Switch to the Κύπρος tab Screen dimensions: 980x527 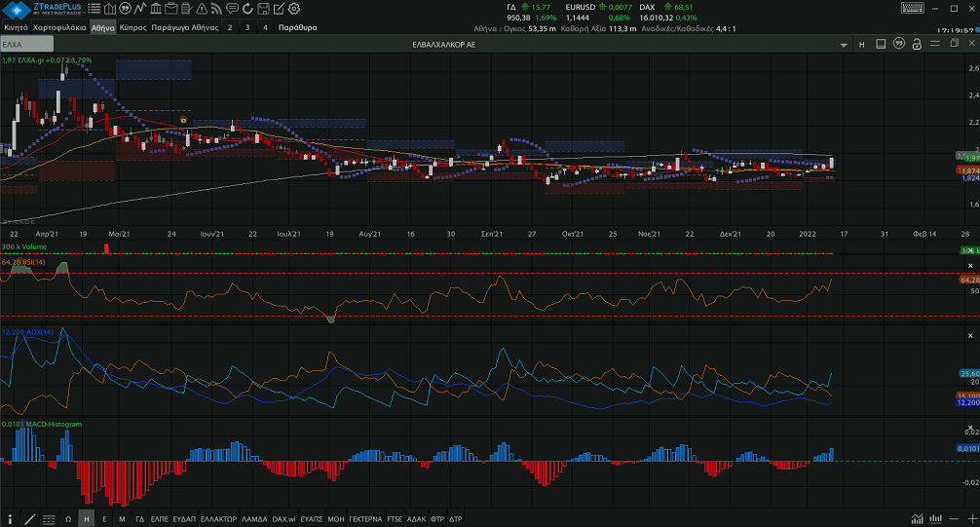click(132, 28)
